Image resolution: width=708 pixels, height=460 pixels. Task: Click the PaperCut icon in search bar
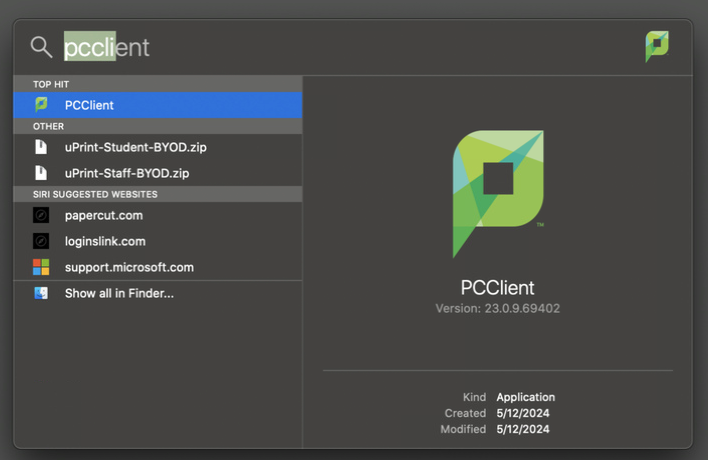click(x=657, y=46)
